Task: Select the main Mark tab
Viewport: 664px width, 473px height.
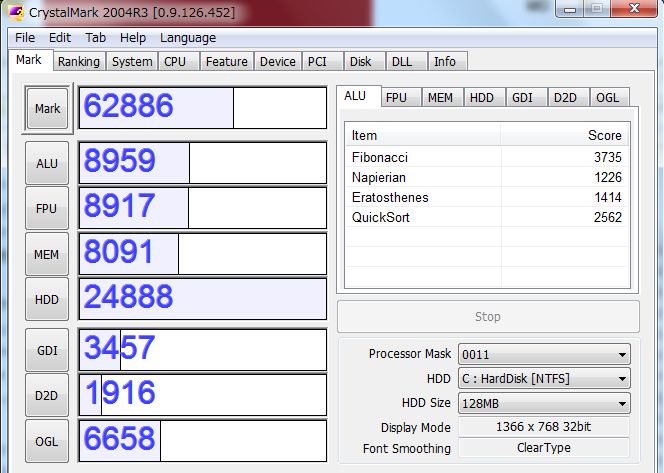Action: tap(29, 60)
